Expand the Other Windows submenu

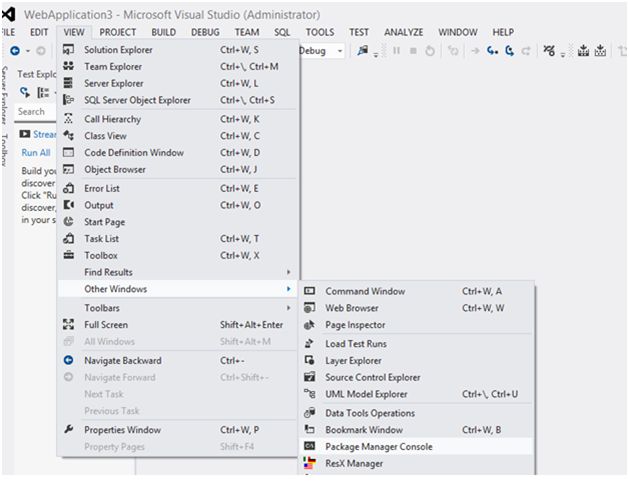pyautogui.click(x=179, y=289)
